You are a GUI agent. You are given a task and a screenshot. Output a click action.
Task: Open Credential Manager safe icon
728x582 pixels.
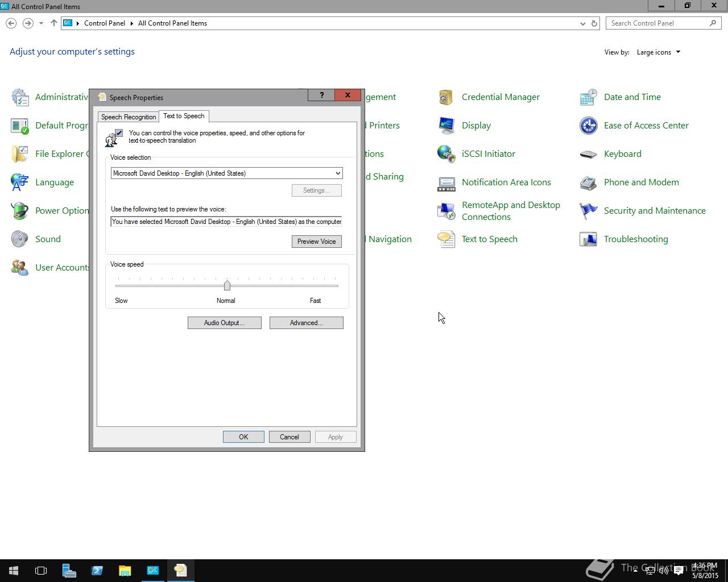click(x=446, y=97)
